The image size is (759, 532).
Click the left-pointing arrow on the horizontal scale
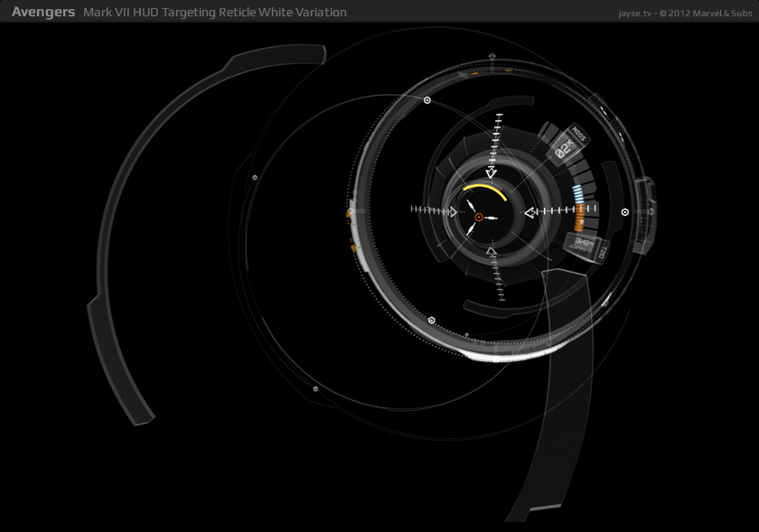tap(530, 212)
